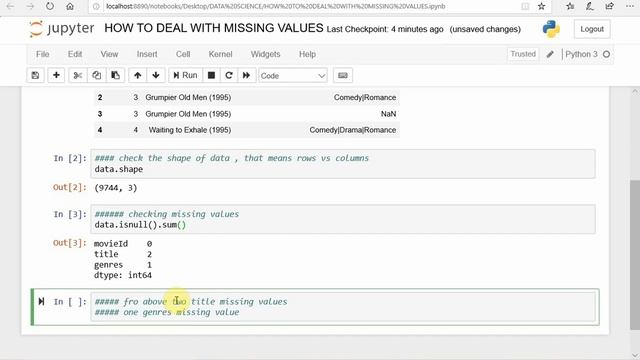Click the scrollbar down arrow

point(635,355)
